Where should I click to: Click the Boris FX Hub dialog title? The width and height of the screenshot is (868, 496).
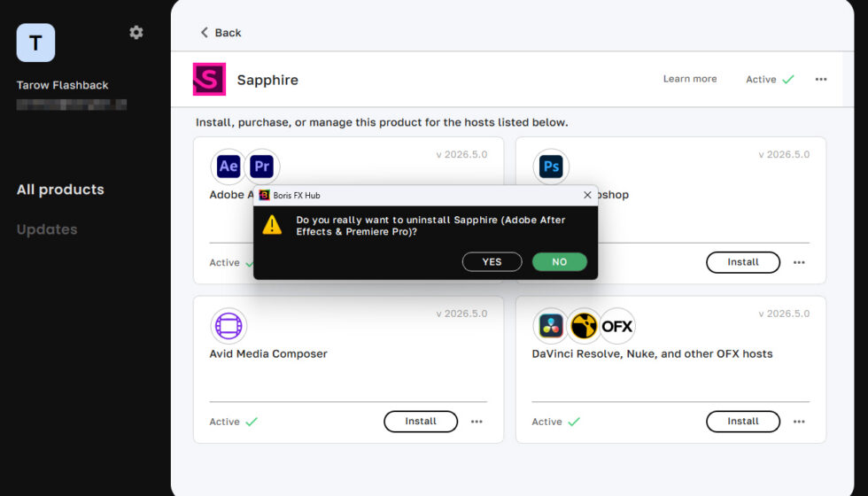pyautogui.click(x=296, y=195)
